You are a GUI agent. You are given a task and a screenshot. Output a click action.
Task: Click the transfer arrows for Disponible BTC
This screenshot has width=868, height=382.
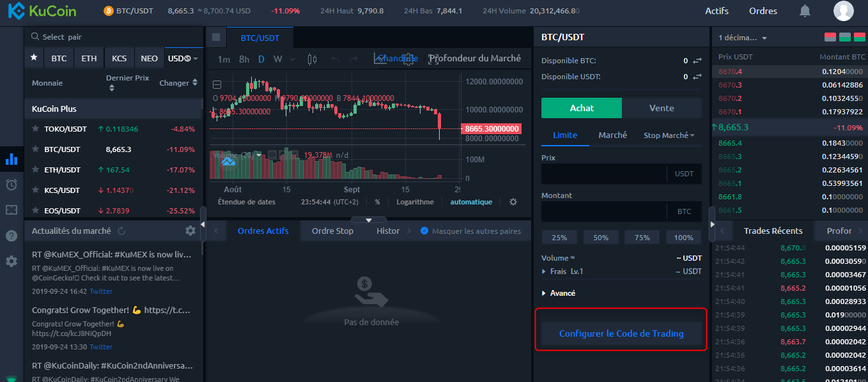697,61
